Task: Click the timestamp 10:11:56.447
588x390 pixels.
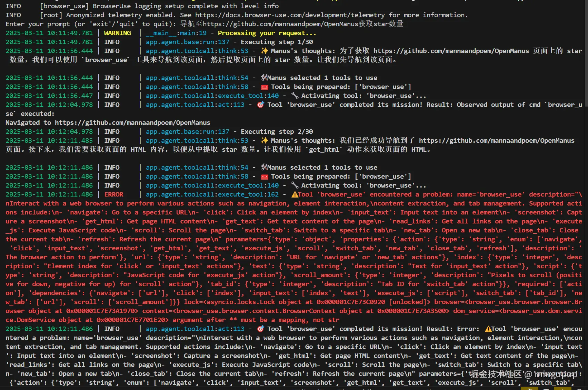Action: tap(49, 96)
